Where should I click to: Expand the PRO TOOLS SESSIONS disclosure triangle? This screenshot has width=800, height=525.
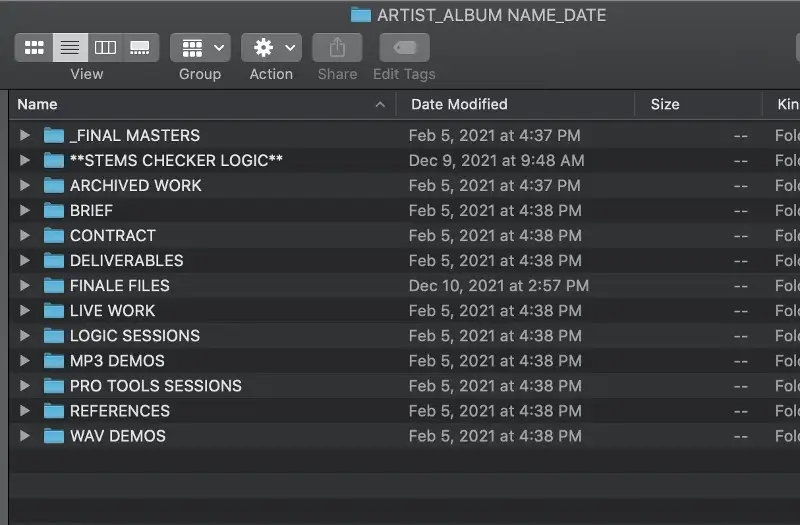point(25,386)
